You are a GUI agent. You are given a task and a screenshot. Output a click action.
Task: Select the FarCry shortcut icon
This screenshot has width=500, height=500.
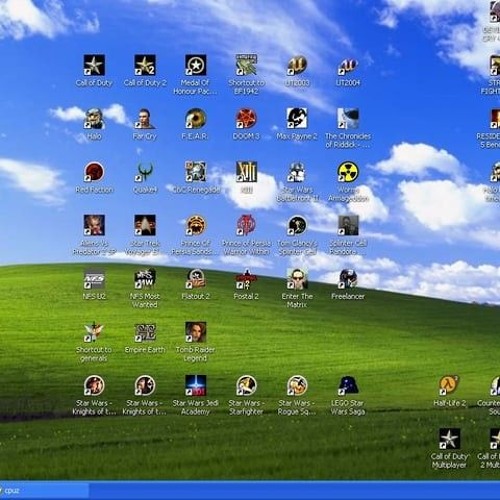coord(145,118)
